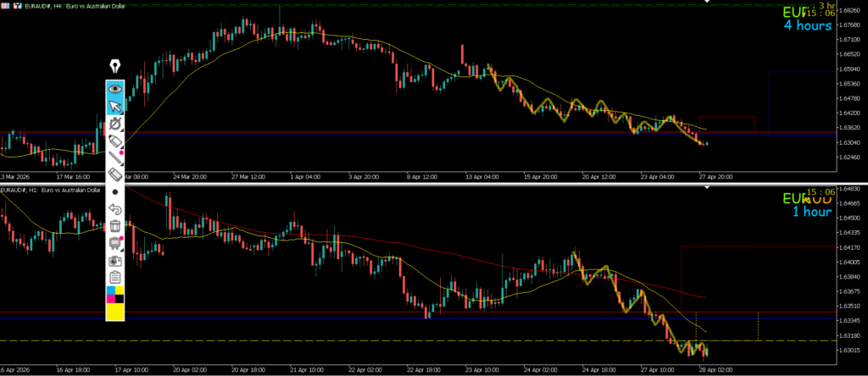Click the trash bin to clear drawings

click(115, 226)
